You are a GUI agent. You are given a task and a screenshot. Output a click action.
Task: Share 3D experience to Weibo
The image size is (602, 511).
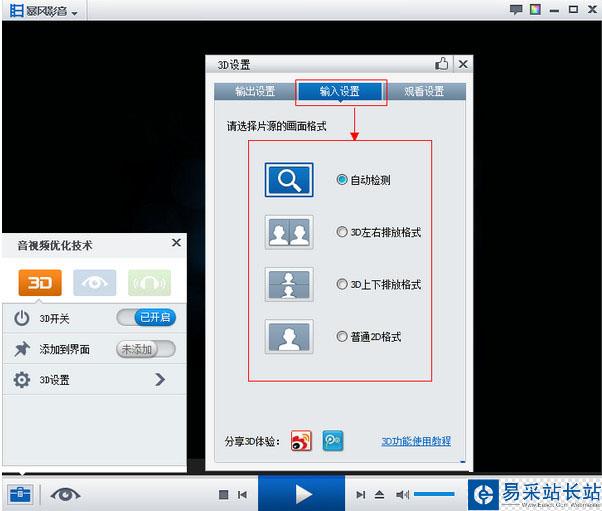(301, 441)
